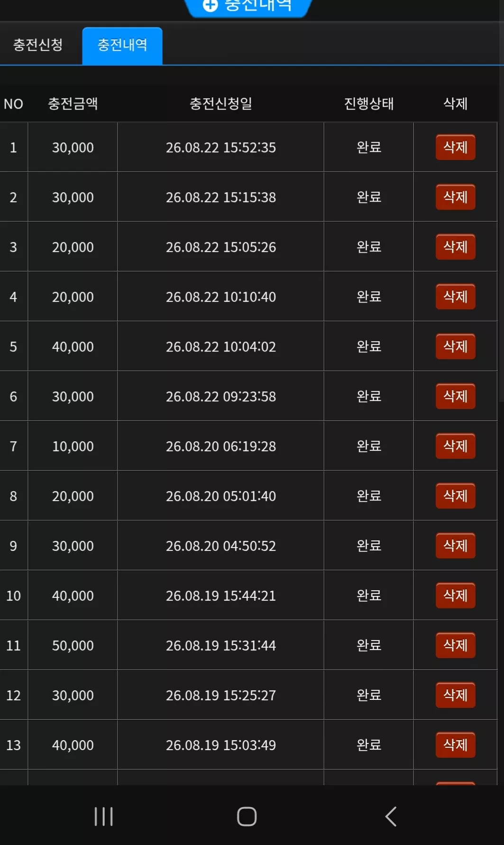Delete row 1 charge of 30,000

coord(455,147)
